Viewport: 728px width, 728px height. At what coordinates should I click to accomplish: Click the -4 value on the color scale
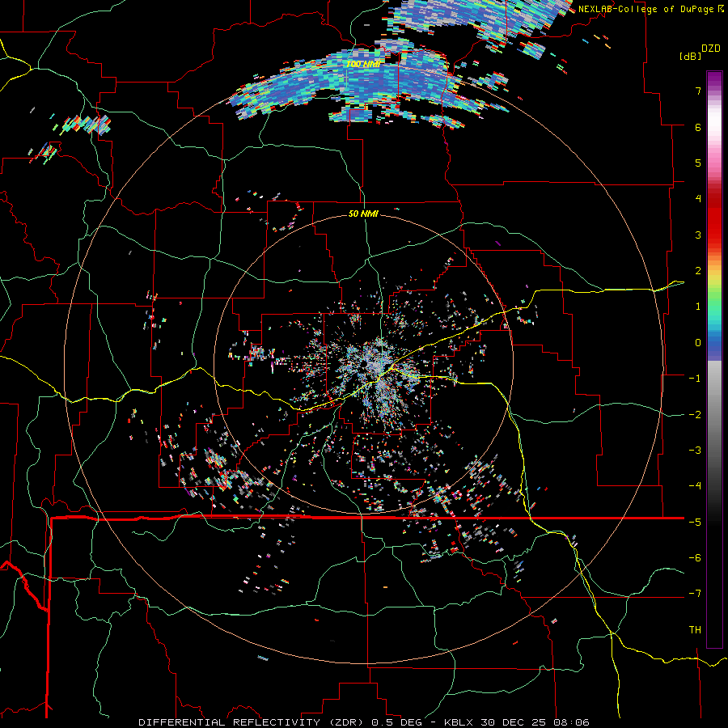point(695,486)
